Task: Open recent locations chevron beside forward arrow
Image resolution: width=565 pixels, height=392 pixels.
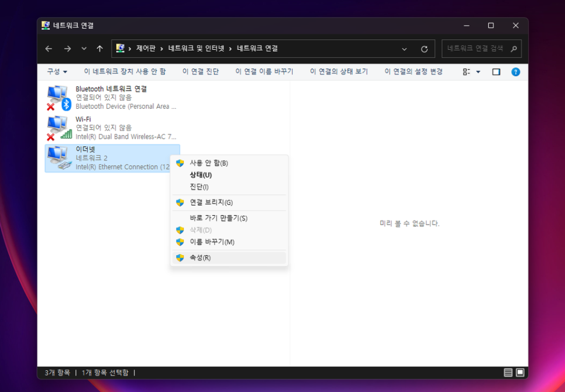Action: [x=84, y=49]
